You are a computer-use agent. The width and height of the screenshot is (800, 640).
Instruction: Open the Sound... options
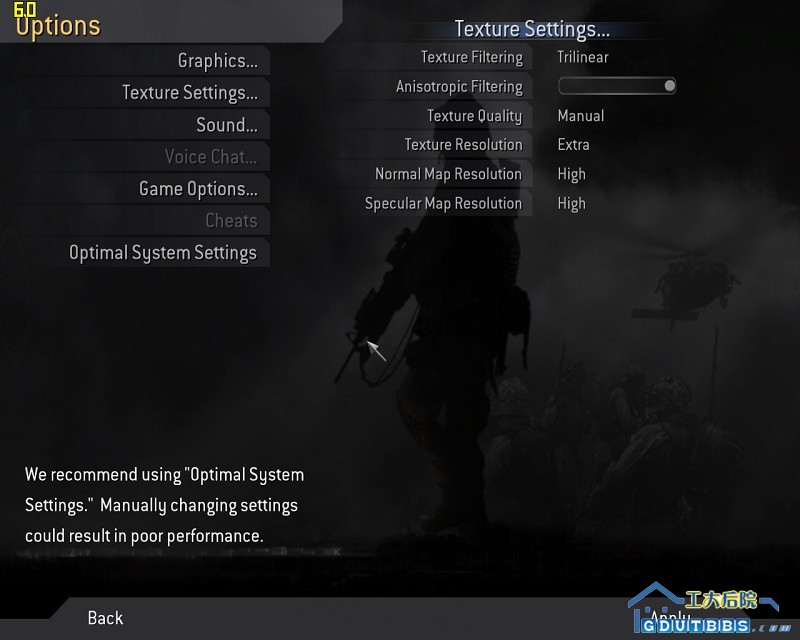(226, 125)
